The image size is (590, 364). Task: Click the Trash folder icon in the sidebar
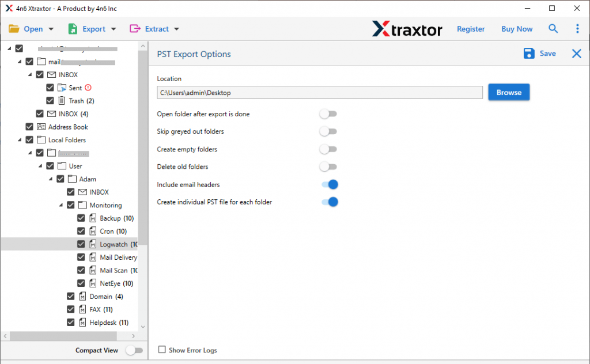63,100
